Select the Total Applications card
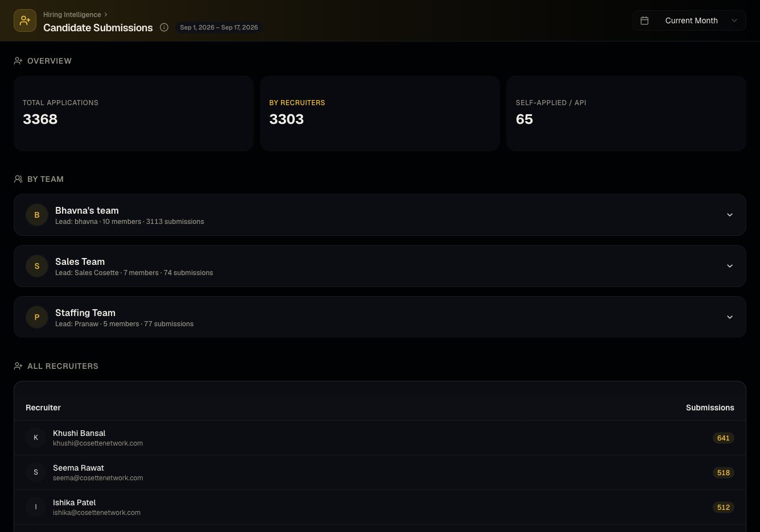Screen dimensions: 760x532 134,113
